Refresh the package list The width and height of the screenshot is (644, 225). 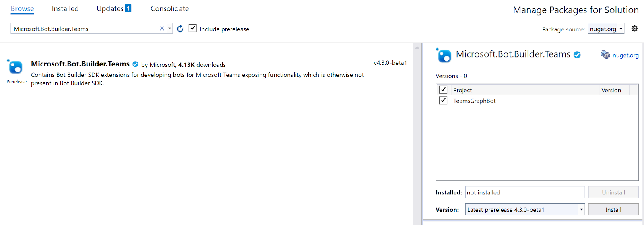(x=180, y=29)
